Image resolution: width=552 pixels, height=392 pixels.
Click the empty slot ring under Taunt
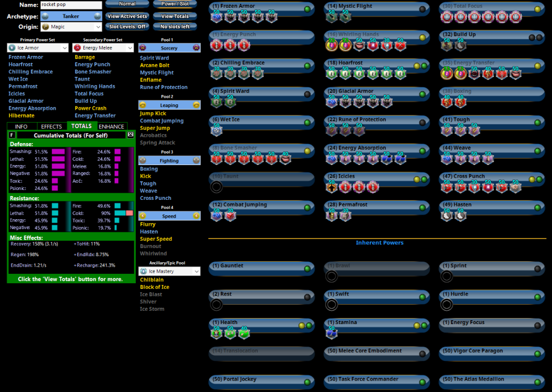click(x=216, y=187)
